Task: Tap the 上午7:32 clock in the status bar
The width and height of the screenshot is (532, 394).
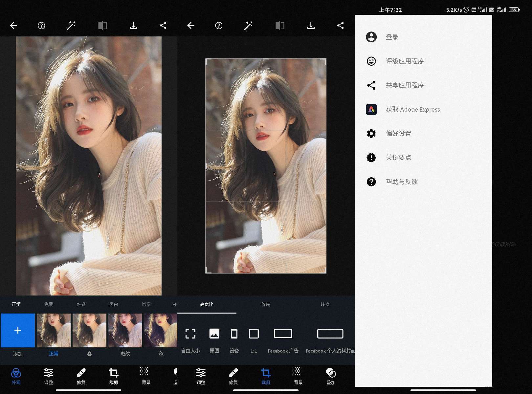Action: 390,10
